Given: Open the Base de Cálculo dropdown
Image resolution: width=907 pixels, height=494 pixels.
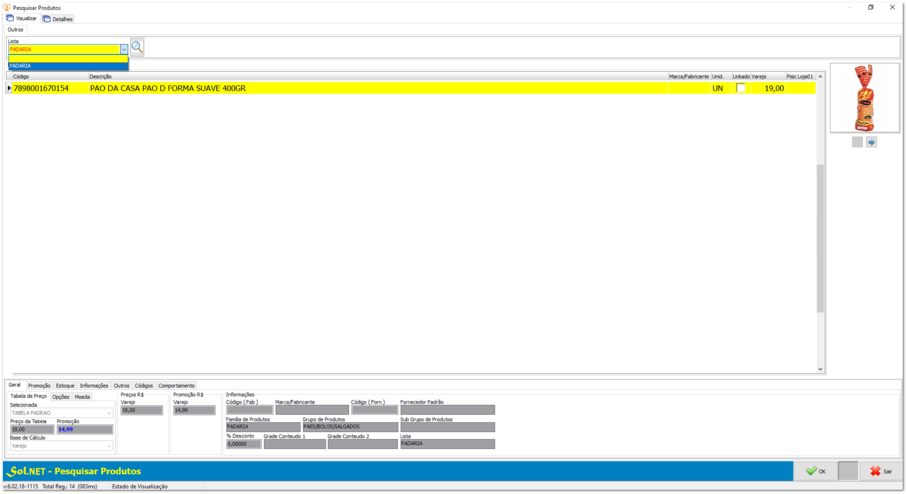Looking at the screenshot, I should click(109, 446).
